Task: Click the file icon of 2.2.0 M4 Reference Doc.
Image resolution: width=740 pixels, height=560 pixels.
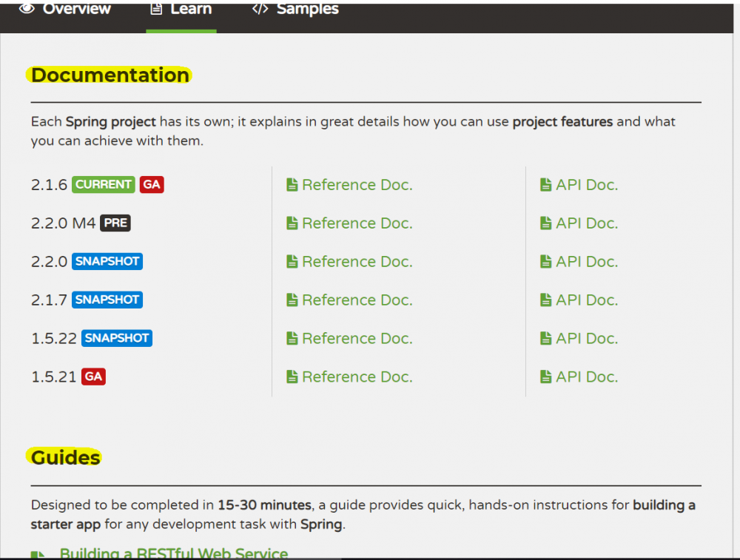Action: coord(292,223)
